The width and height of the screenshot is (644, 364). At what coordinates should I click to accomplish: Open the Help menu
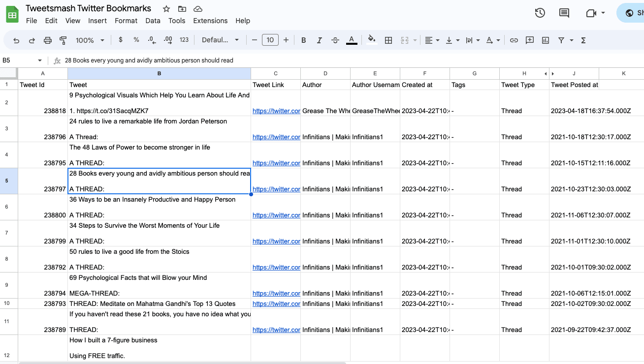point(243,21)
